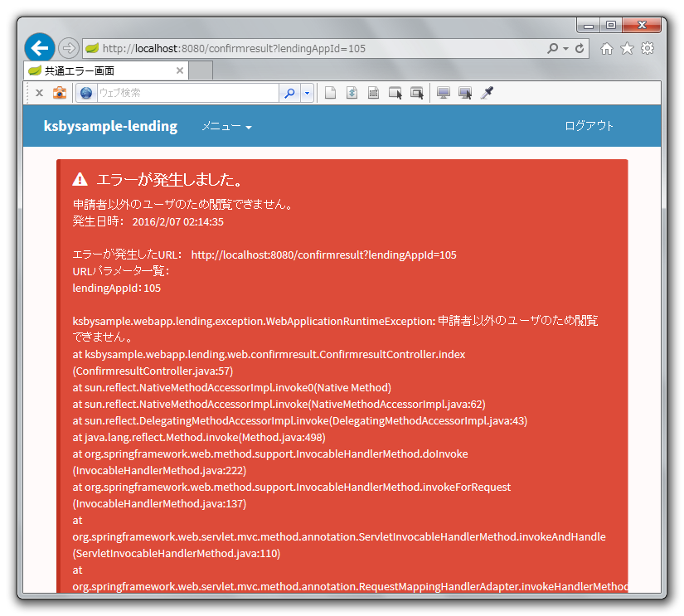Click the URLパラメータ一覧 label
Screen dimensions: 684x616
[x=121, y=271]
